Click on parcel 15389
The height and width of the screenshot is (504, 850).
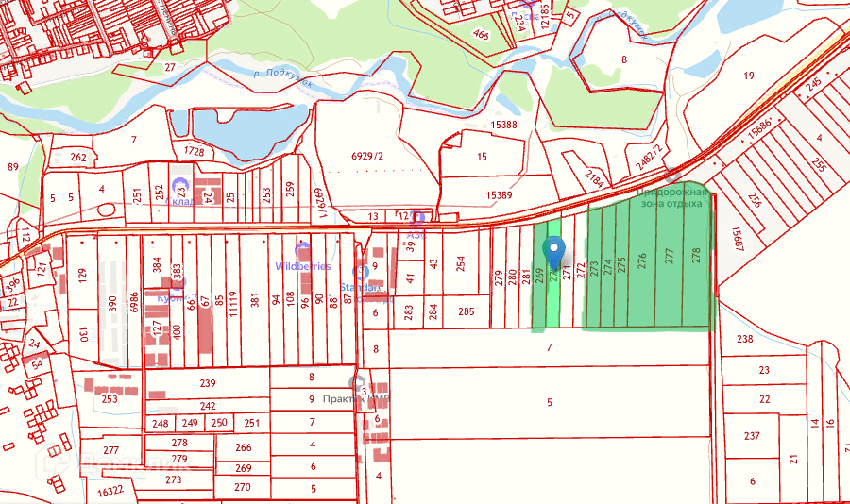(x=499, y=196)
